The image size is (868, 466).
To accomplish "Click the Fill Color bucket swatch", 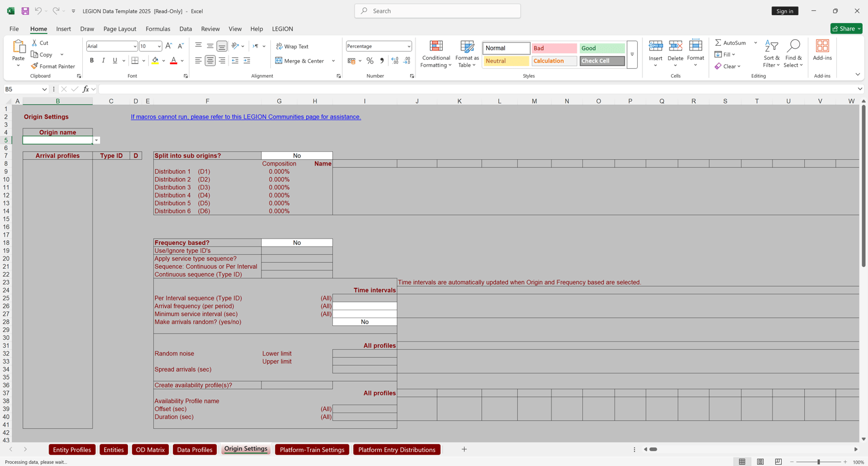I will tap(155, 61).
